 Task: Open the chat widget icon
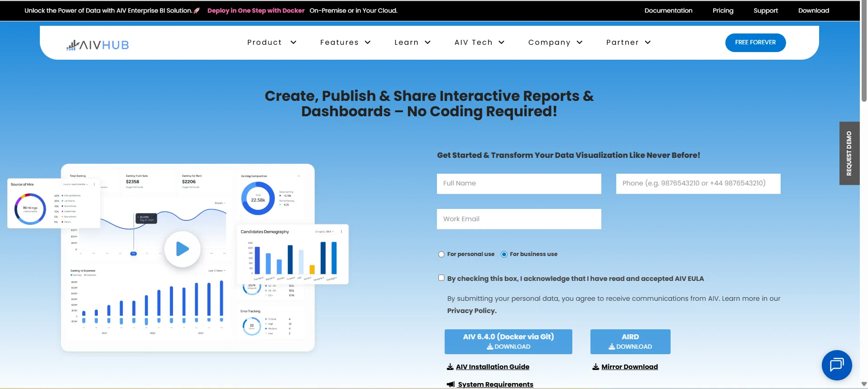pos(837,365)
